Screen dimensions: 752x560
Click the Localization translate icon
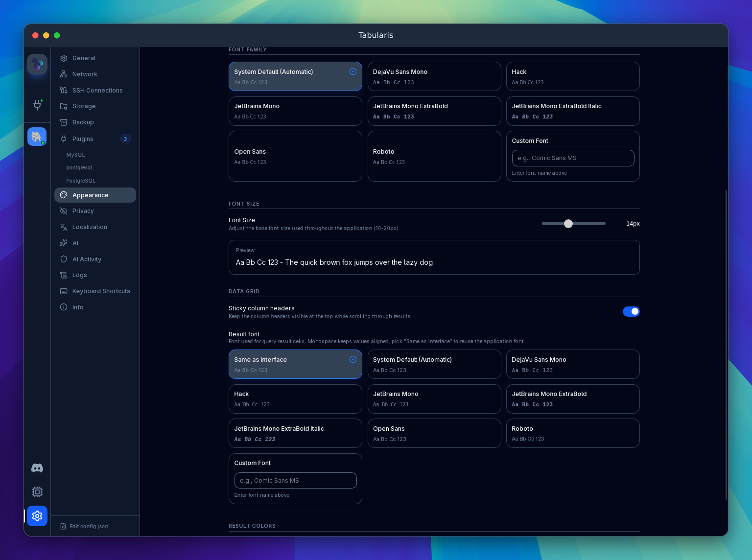64,227
